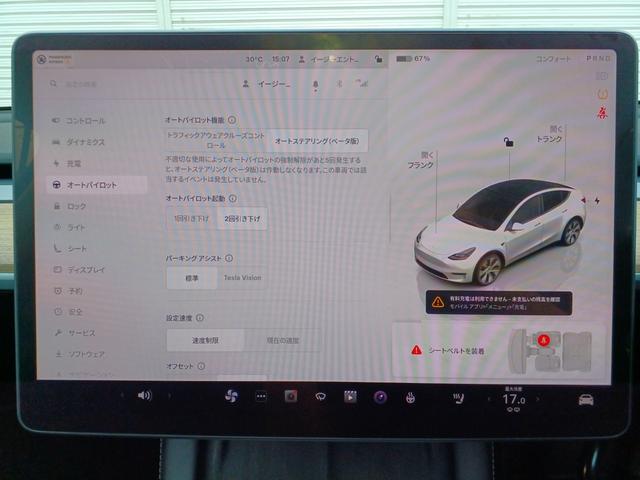Tap the settings search field
Image resolution: width=640 pixels, height=480 pixels.
pyautogui.click(x=95, y=85)
